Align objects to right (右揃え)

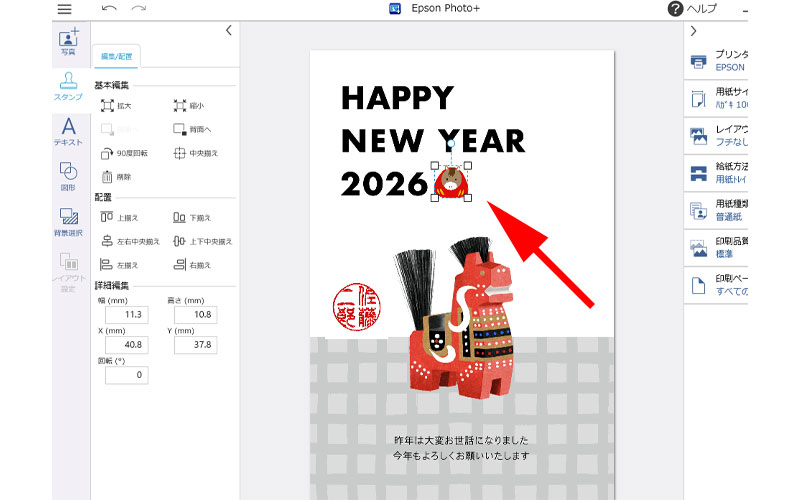point(192,265)
